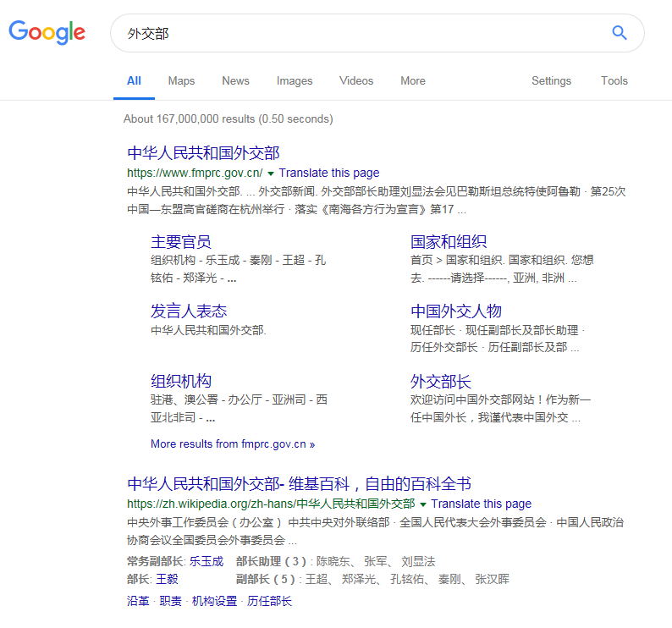Open the 职责 section link
This screenshot has height=628, width=672.
click(x=171, y=601)
